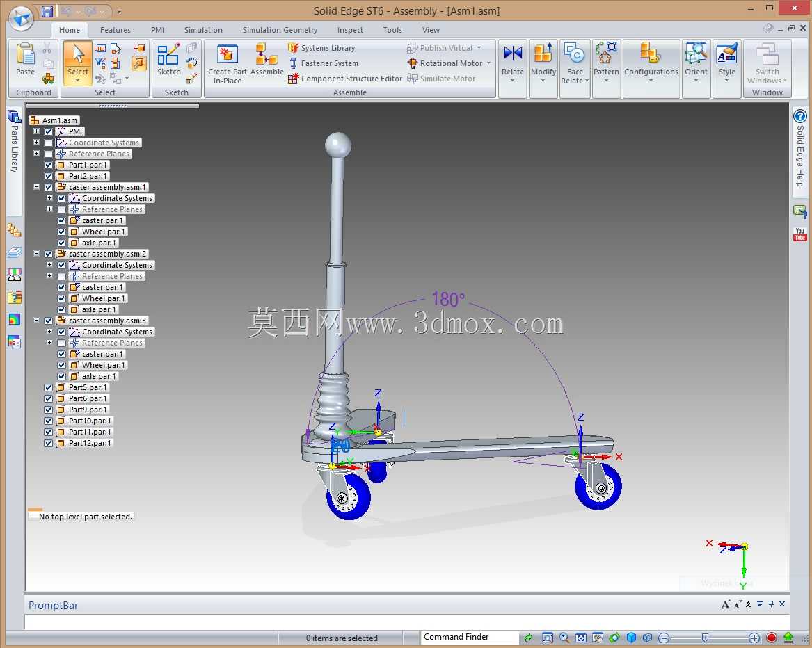Click the blue cube view styles icon
Screen dimensions: 812x648
(x=631, y=638)
